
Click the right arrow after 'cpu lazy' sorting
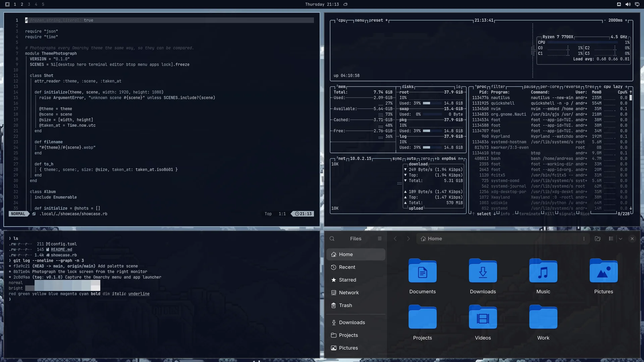626,87
